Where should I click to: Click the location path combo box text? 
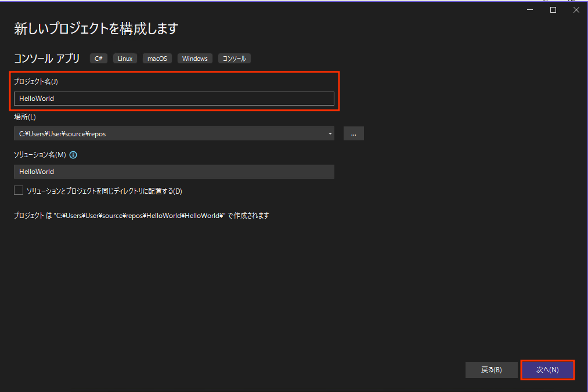coord(168,133)
